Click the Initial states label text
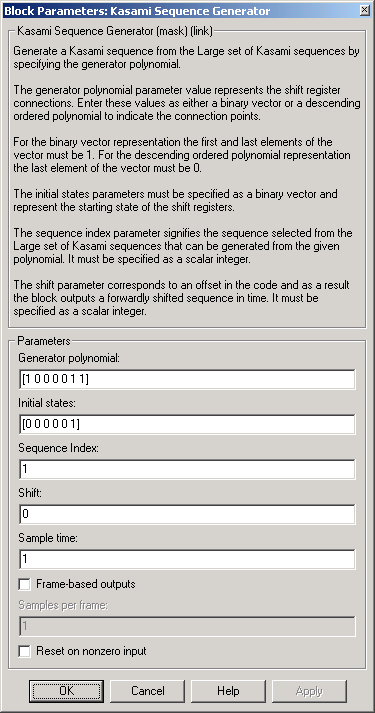The height and width of the screenshot is (713, 375). click(x=49, y=403)
